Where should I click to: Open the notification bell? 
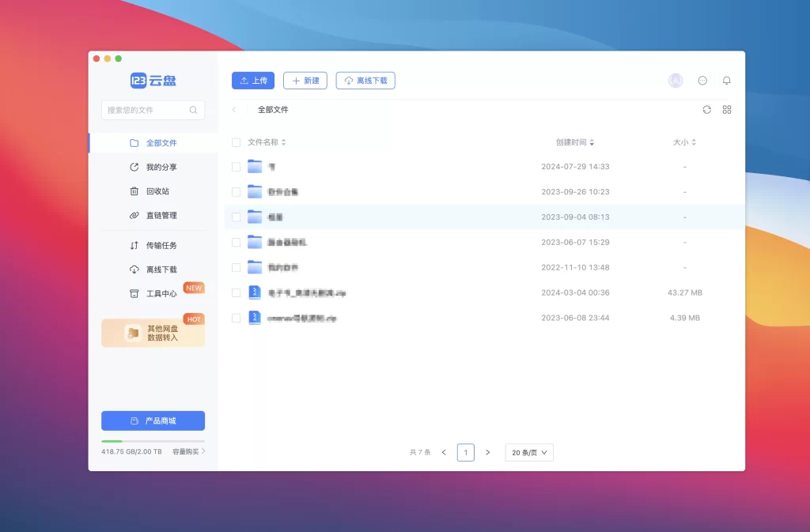point(726,81)
